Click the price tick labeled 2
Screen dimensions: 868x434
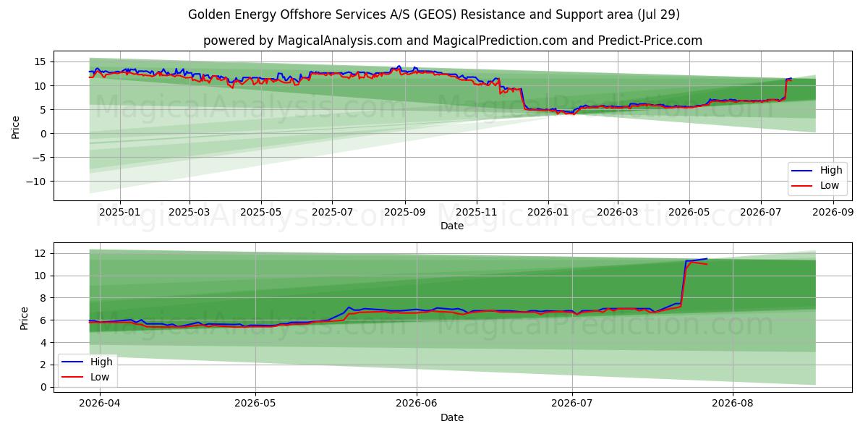click(45, 365)
